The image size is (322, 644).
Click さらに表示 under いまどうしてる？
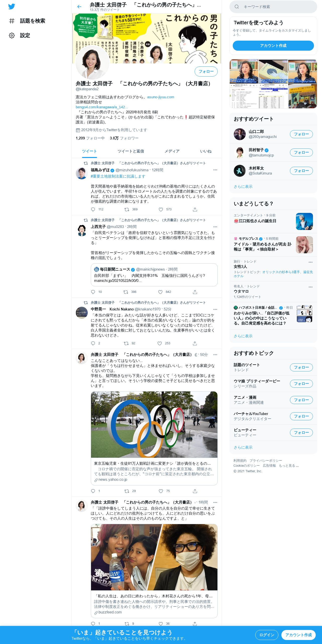pyautogui.click(x=243, y=336)
